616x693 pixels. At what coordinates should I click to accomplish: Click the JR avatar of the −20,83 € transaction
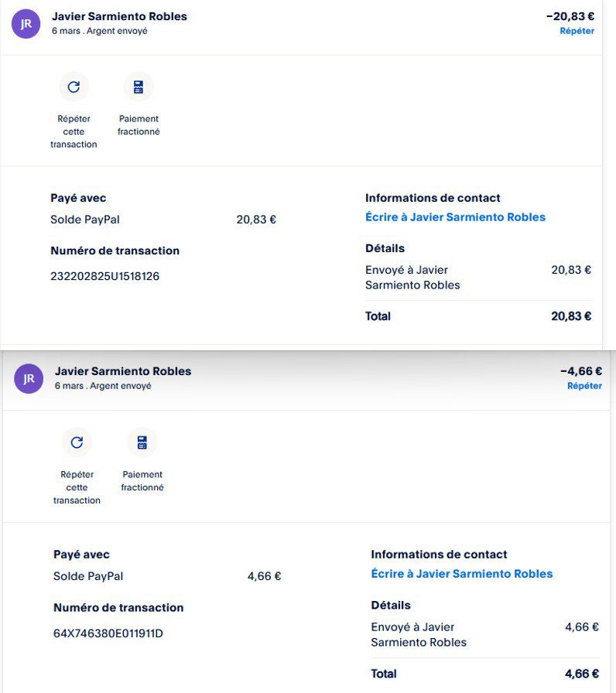(26, 23)
